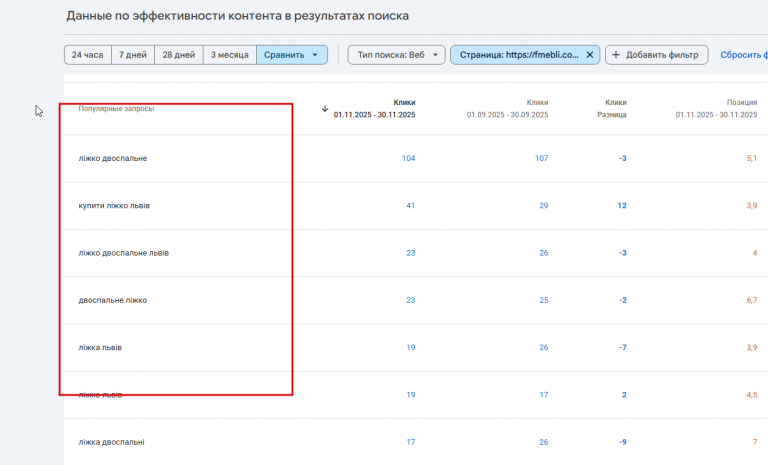This screenshot has height=465, width=768.
Task: Open the Сравнить dropdown
Action: (x=291, y=55)
